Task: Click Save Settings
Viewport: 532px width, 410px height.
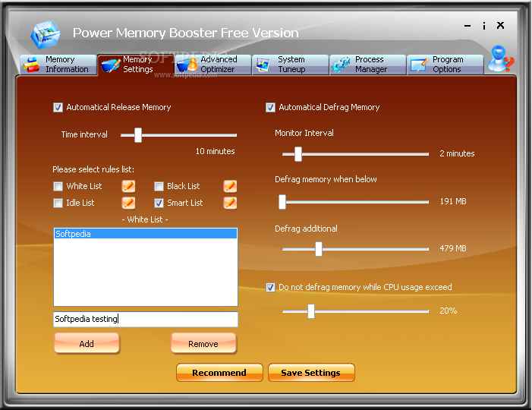Action: point(311,373)
